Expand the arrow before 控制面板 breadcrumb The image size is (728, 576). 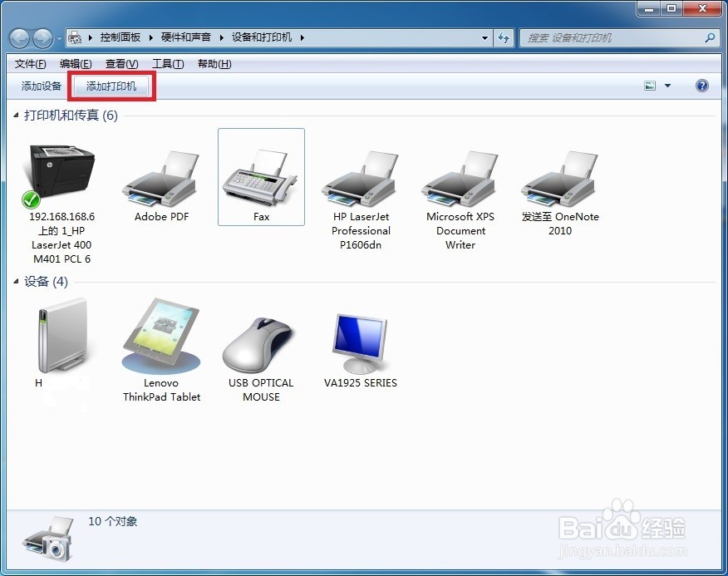pos(90,37)
